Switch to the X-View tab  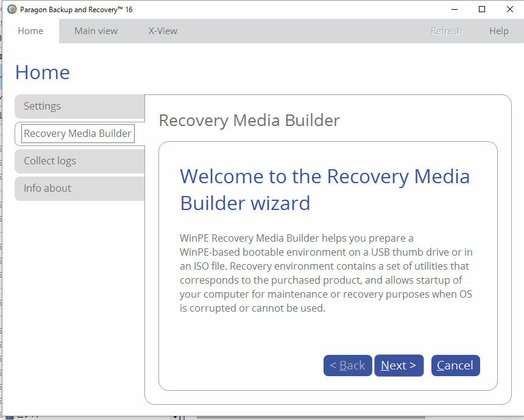(163, 31)
